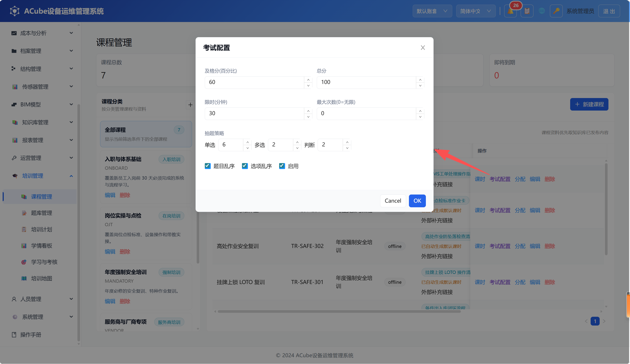
Task: Click the notification bell icon
Action: pos(510,11)
